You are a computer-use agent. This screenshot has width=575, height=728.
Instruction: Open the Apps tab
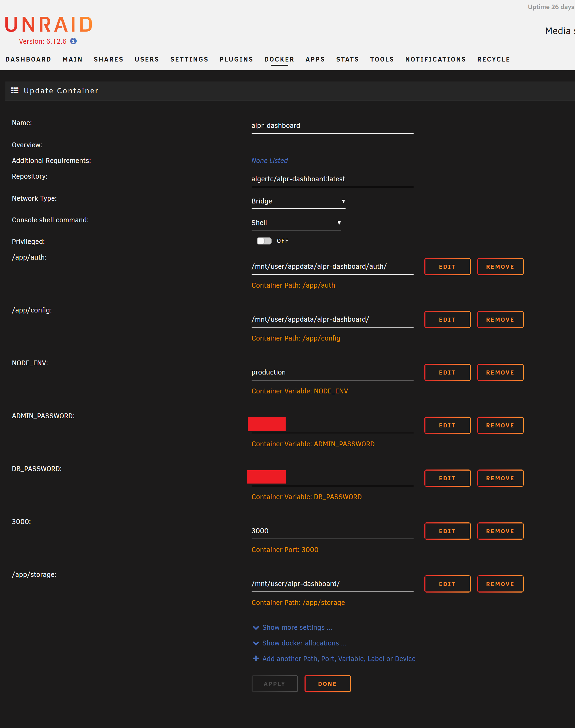(315, 59)
